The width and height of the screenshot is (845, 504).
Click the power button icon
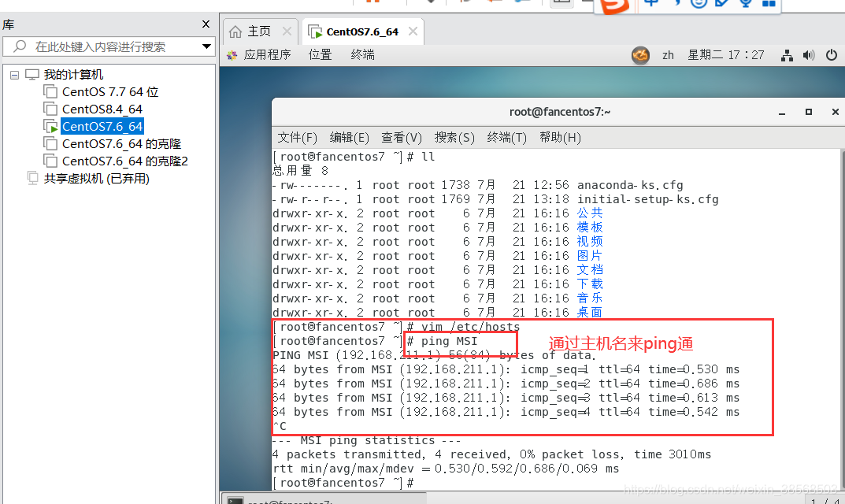tap(832, 55)
